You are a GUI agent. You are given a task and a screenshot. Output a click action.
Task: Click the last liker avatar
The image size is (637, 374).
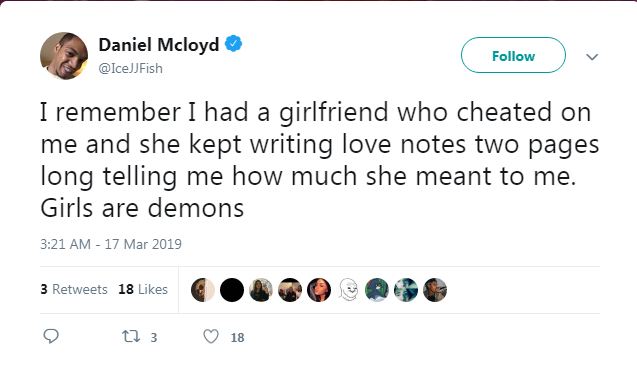435,290
